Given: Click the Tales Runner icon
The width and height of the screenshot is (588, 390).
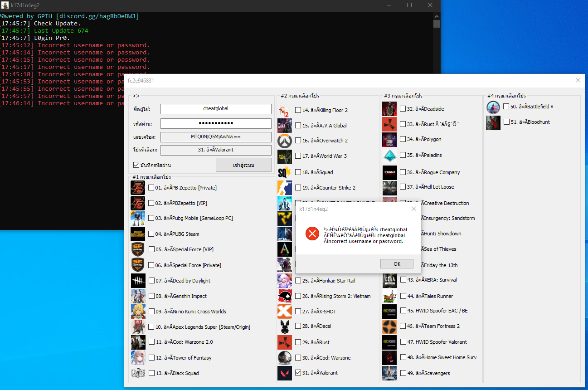Looking at the screenshot, I should [389, 296].
